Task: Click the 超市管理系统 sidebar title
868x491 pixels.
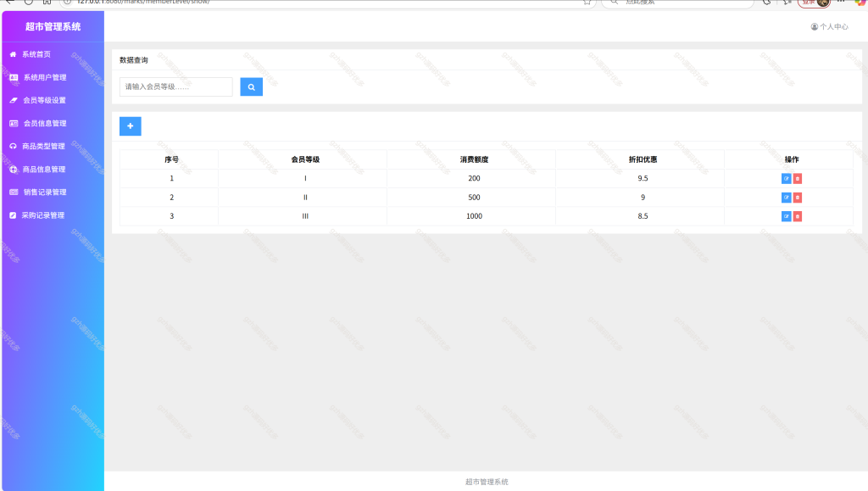Action: [53, 26]
